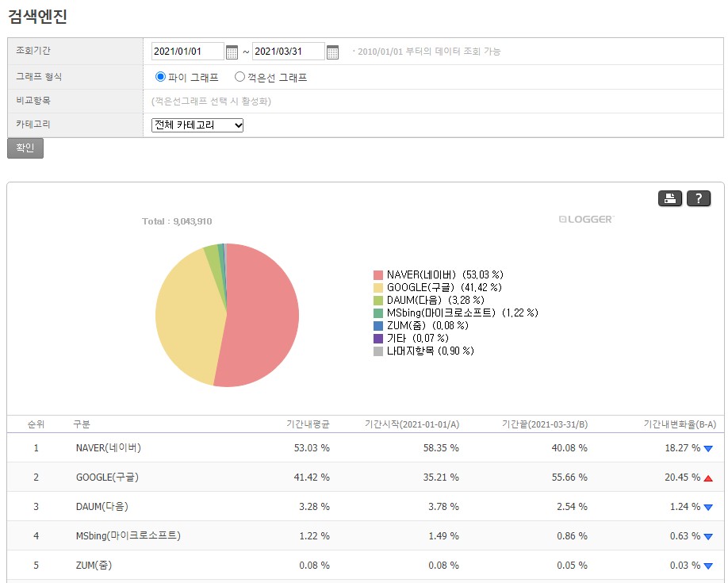Click the 기간끝(2021-03-31/B) column header
728x583 pixels.
545,424
